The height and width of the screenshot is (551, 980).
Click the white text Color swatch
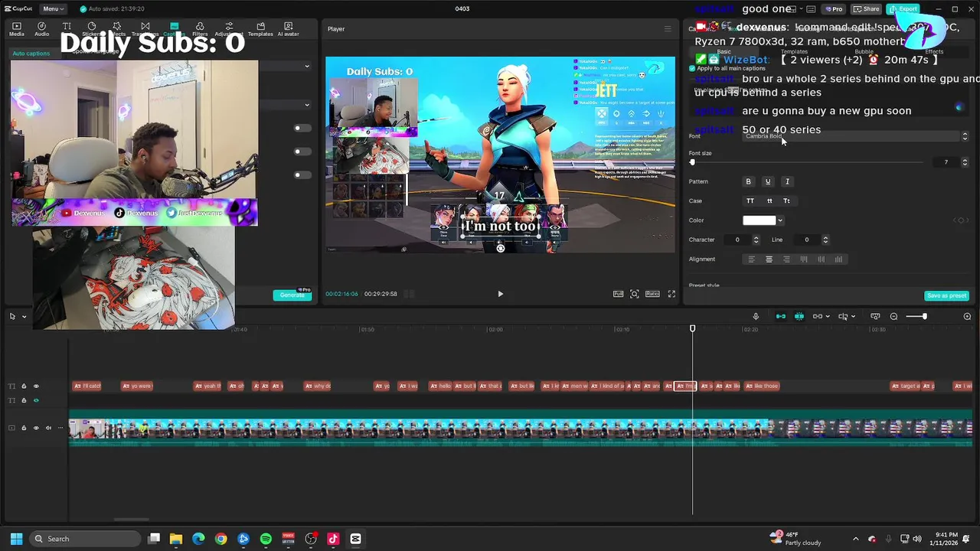[759, 220]
